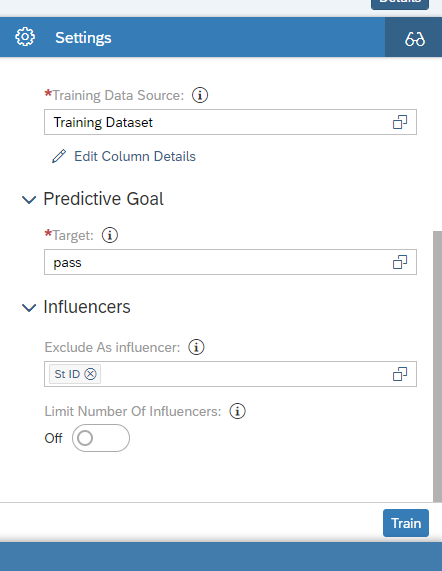Open the glasses preview icon in header
The width and height of the screenshot is (442, 571).
tap(414, 38)
